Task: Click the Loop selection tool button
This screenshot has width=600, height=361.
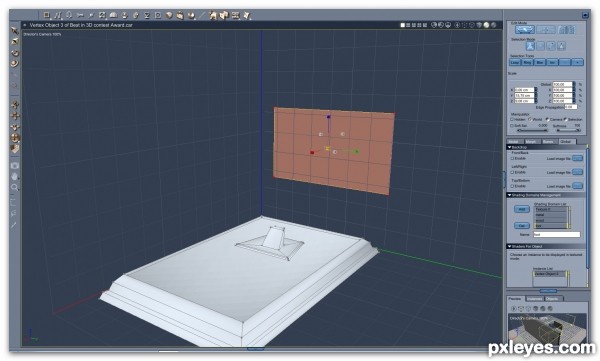Action: click(x=515, y=62)
